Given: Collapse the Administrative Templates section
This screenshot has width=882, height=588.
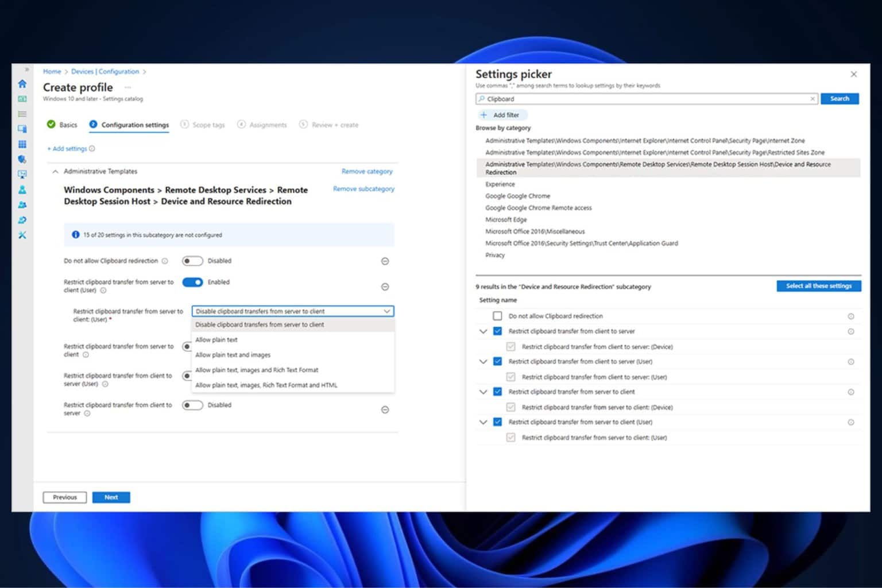Looking at the screenshot, I should point(55,171).
